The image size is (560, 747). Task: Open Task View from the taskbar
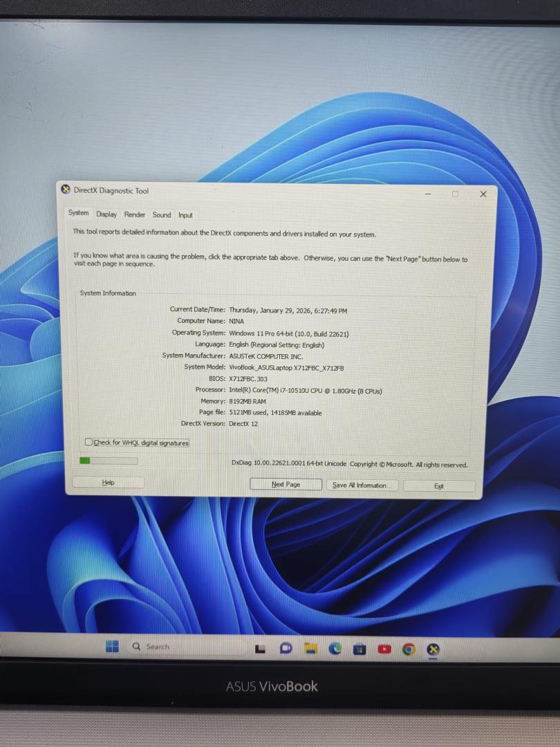pyautogui.click(x=261, y=649)
